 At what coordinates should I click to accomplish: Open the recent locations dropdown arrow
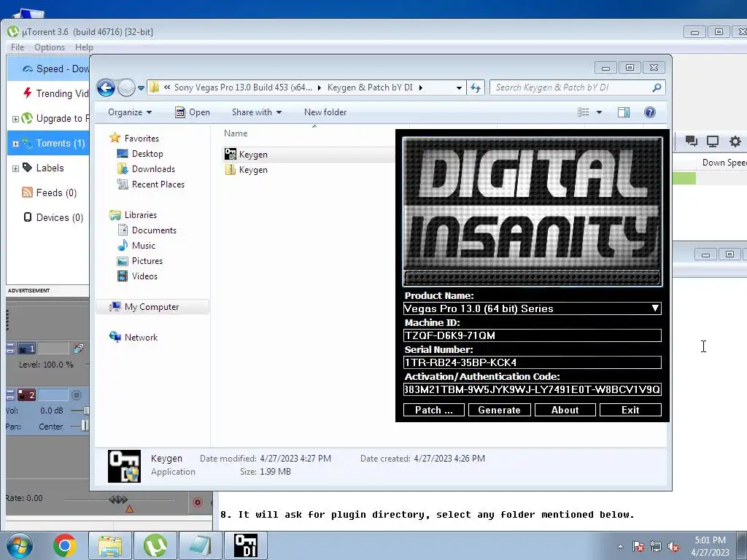click(141, 88)
